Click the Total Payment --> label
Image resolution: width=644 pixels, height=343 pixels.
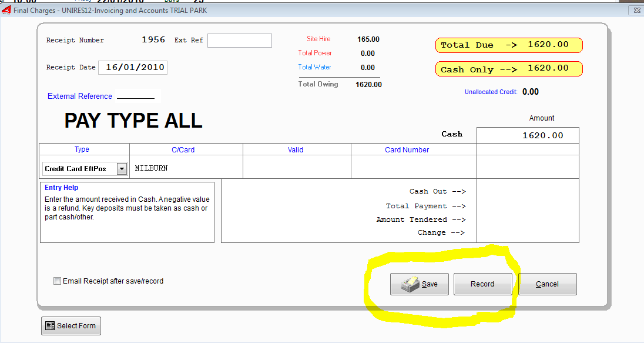click(425, 206)
